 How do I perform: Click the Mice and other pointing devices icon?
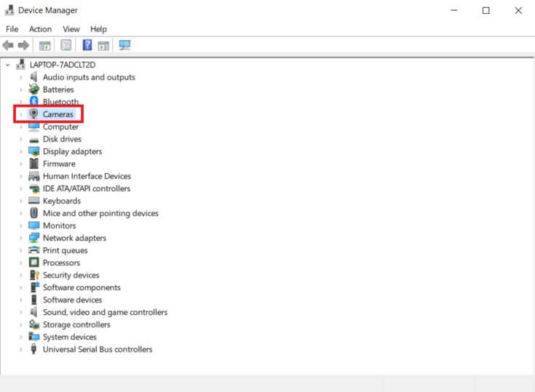[33, 213]
